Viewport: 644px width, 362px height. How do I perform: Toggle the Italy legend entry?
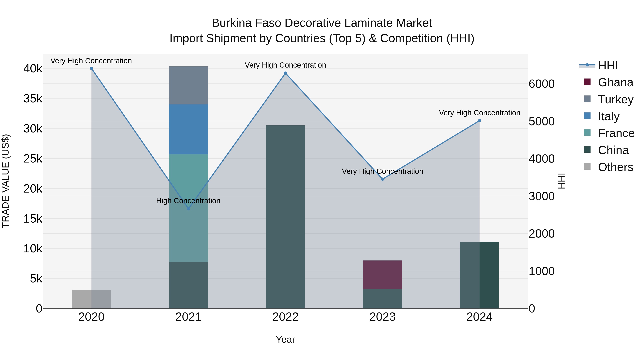point(601,116)
